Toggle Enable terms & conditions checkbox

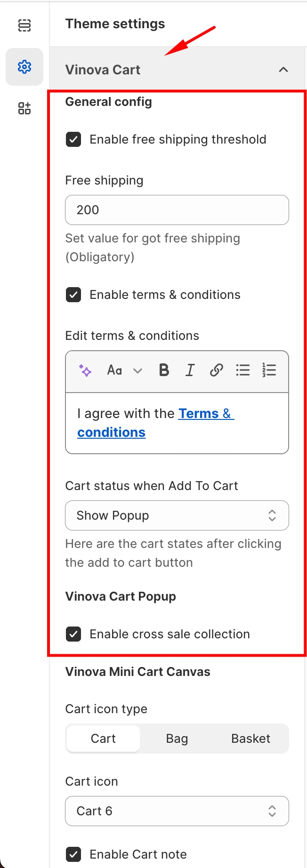pyautogui.click(x=73, y=295)
